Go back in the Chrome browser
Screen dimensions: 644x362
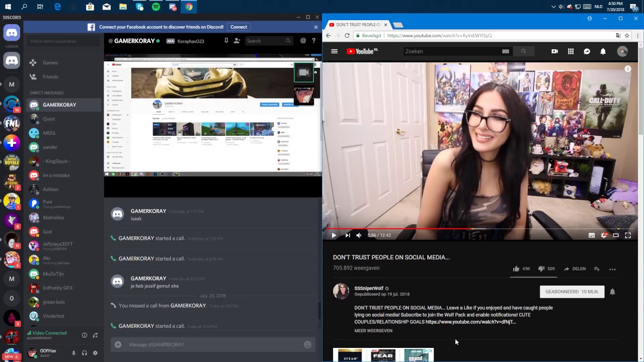click(x=329, y=36)
